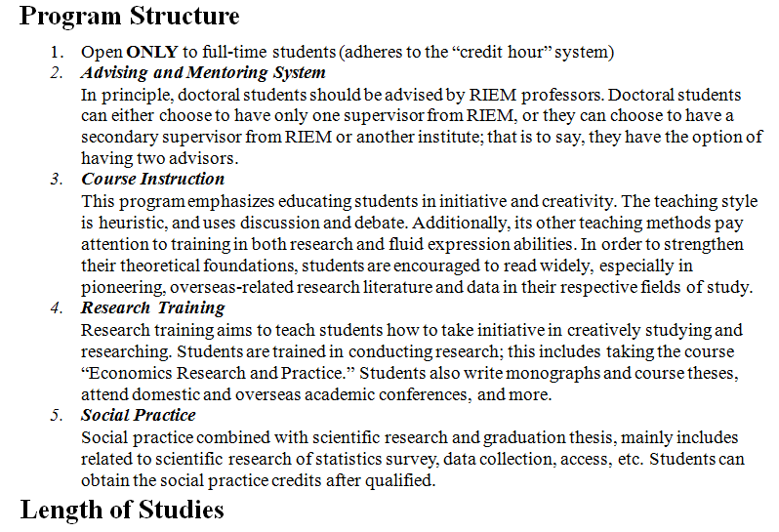
Task: Click the Length of Studies heading
Action: pos(122,510)
